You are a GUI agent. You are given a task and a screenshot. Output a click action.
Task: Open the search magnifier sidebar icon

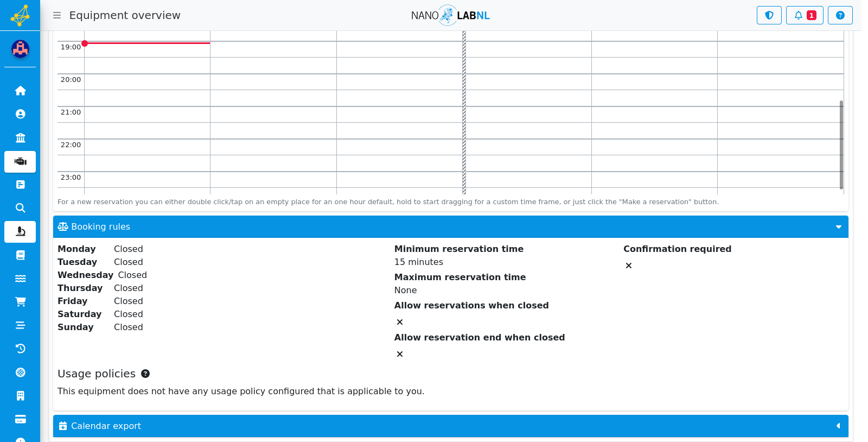coord(20,208)
